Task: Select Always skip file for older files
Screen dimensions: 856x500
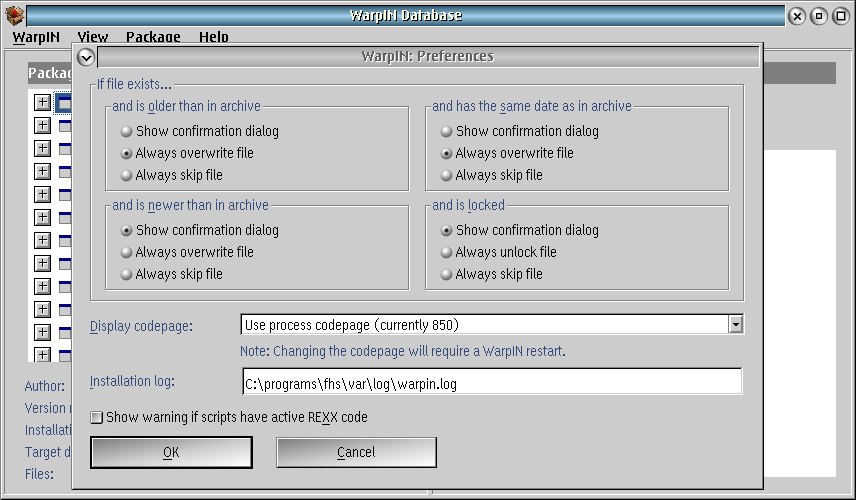Action: point(126,175)
